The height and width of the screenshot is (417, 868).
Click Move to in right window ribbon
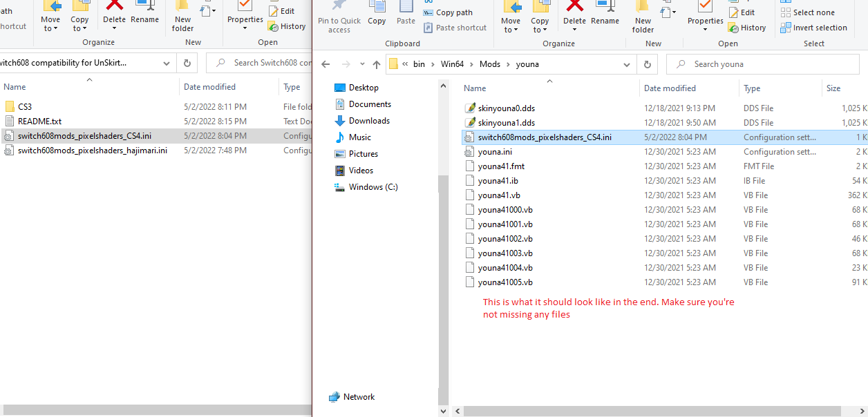tap(511, 17)
